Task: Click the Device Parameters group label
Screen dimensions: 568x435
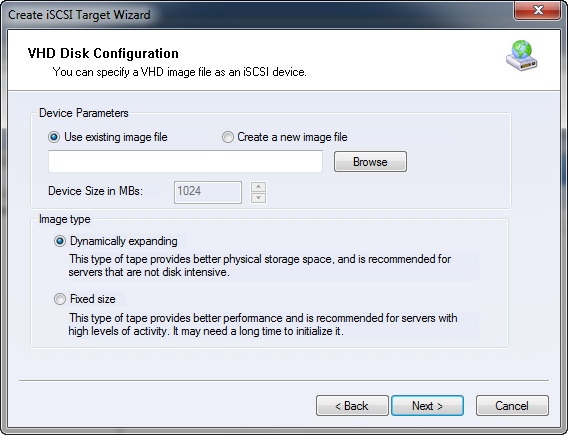Action: 84,113
